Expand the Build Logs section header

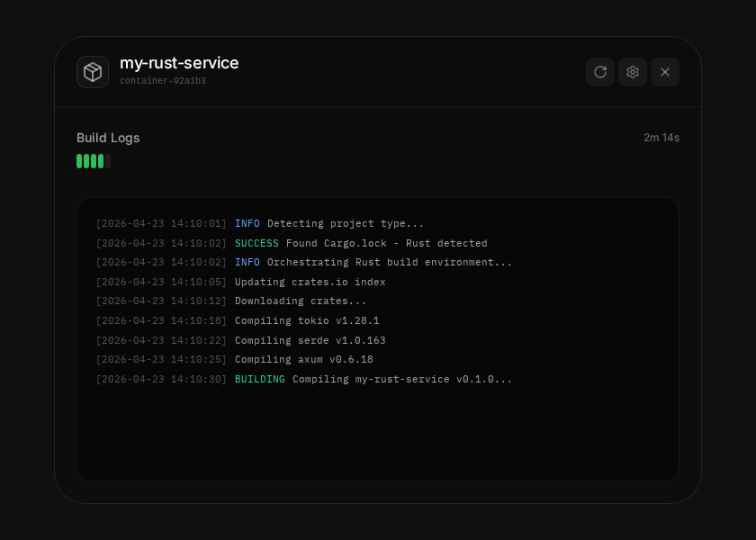point(108,138)
